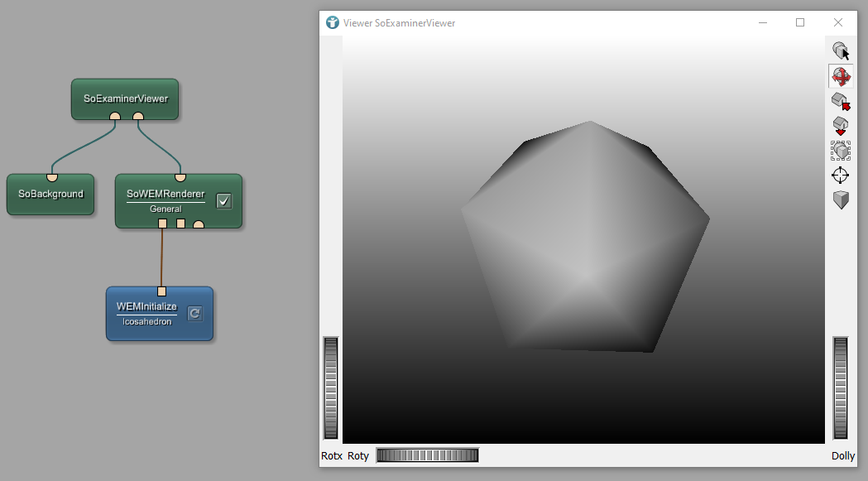Image resolution: width=868 pixels, height=481 pixels.
Task: Click the view all icon
Action: click(841, 151)
